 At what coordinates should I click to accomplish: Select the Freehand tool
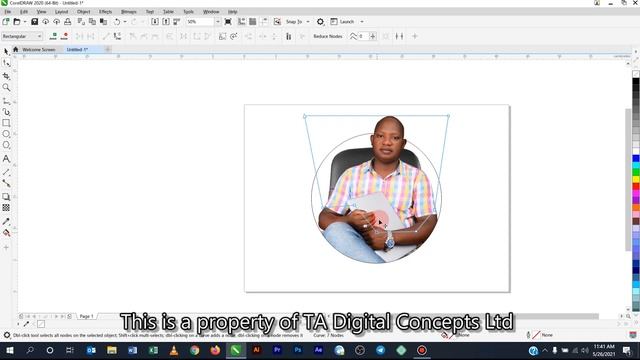[x=6, y=100]
